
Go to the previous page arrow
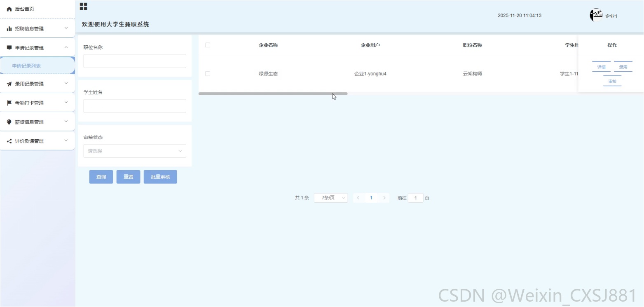(358, 198)
